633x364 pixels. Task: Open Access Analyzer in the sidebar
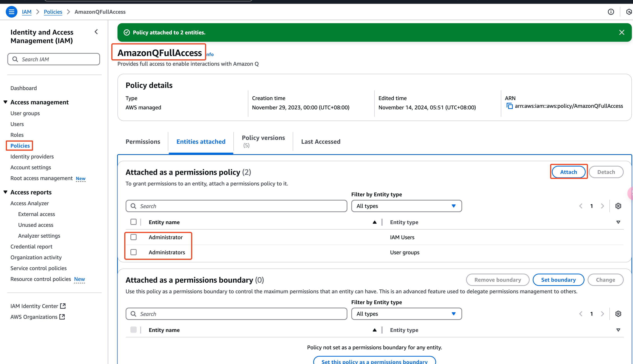[x=30, y=203]
